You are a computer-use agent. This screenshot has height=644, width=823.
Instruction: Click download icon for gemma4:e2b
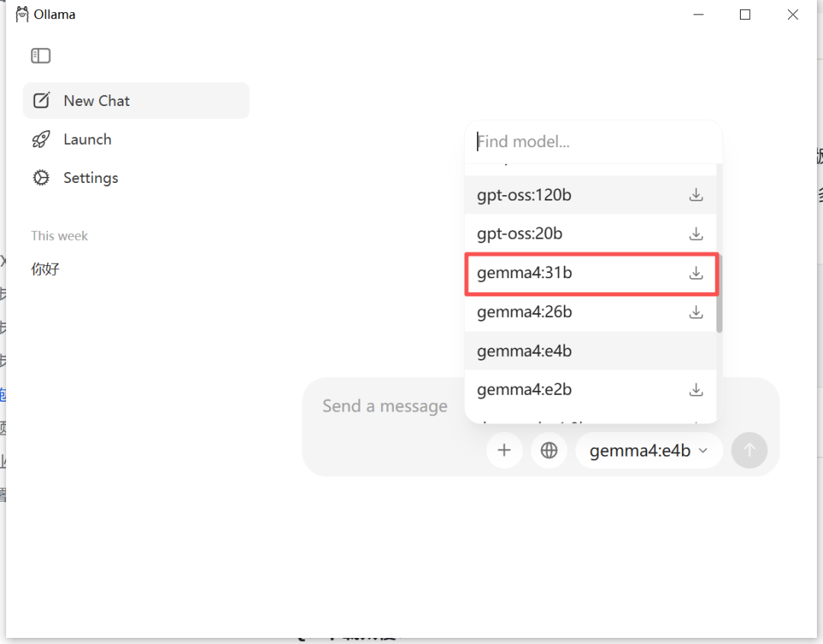pos(696,390)
